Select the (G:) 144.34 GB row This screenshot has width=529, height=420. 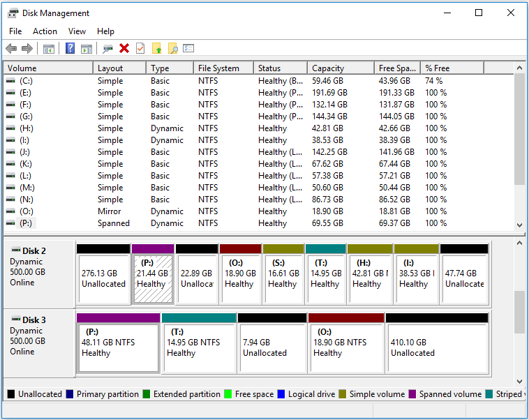[x=259, y=117]
